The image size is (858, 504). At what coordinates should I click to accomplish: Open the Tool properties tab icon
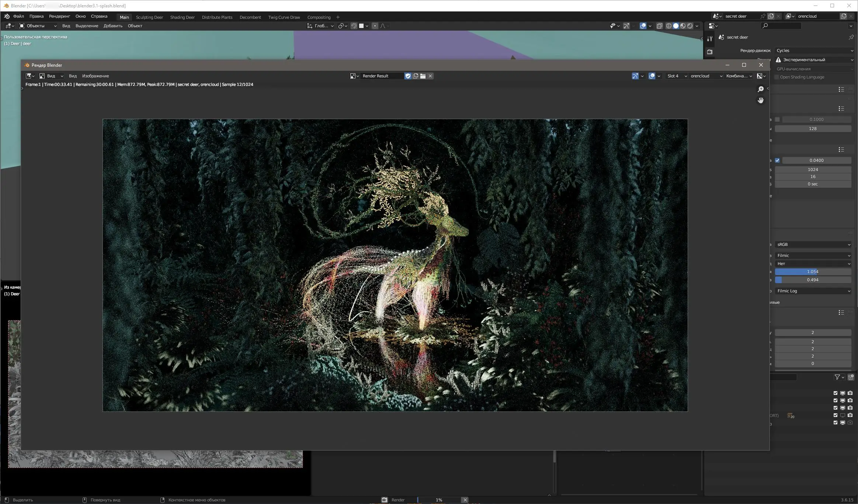pyautogui.click(x=710, y=38)
